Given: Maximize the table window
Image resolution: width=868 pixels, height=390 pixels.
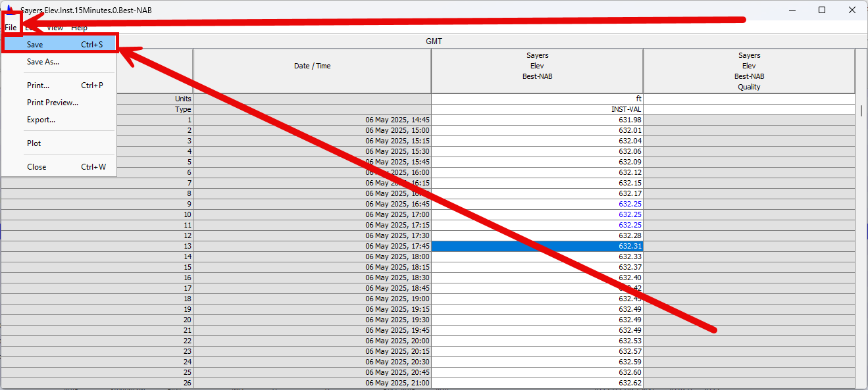Looking at the screenshot, I should [x=822, y=10].
